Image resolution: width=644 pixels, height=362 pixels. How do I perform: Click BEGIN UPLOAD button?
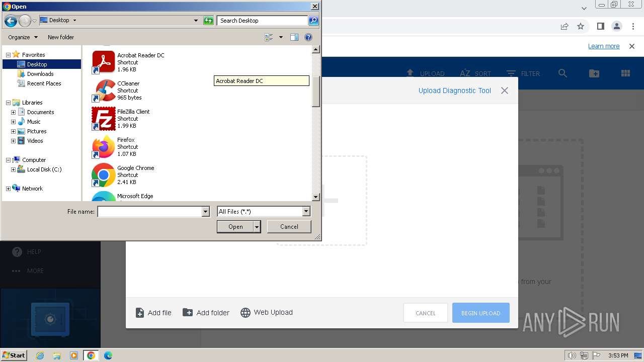pyautogui.click(x=480, y=313)
